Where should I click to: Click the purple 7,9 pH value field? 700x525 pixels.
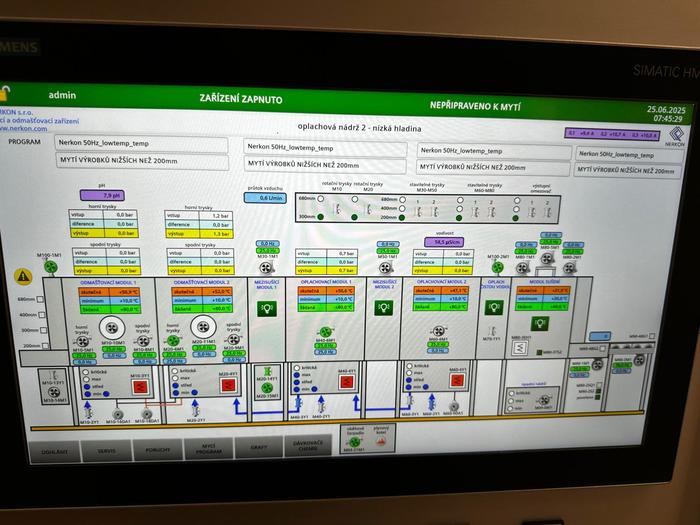tap(111, 195)
